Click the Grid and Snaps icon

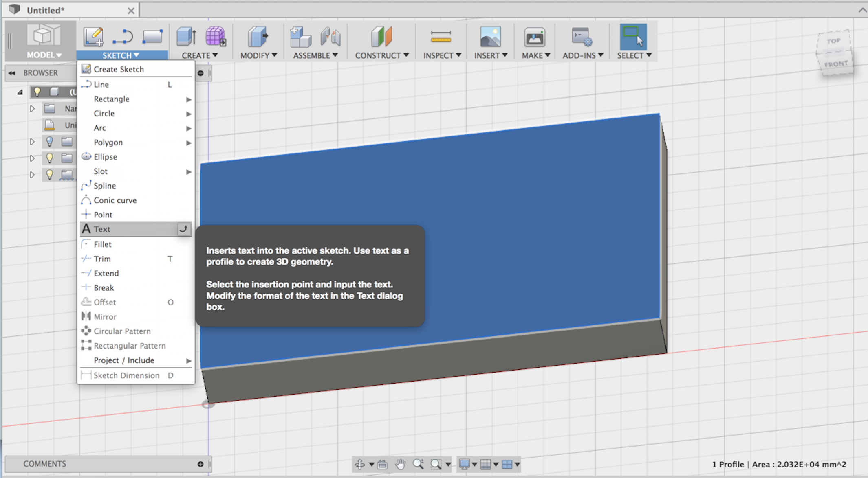pyautogui.click(x=485, y=464)
